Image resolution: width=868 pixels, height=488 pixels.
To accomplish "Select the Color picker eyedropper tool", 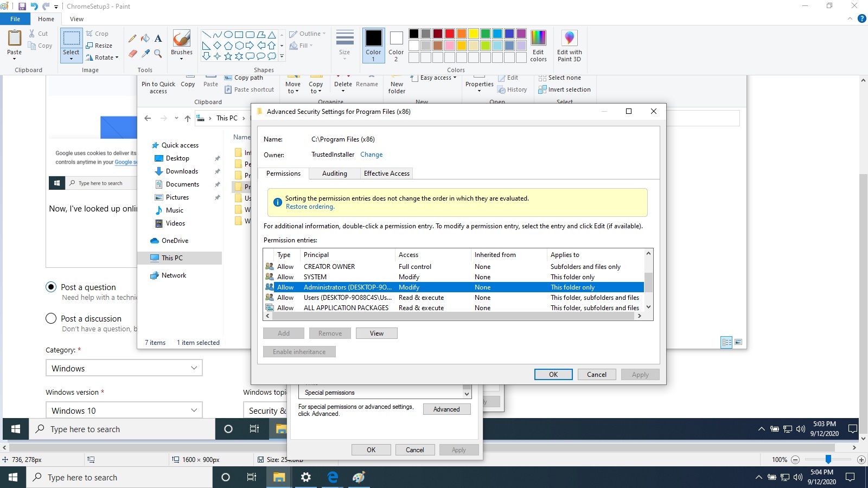I will tap(145, 53).
